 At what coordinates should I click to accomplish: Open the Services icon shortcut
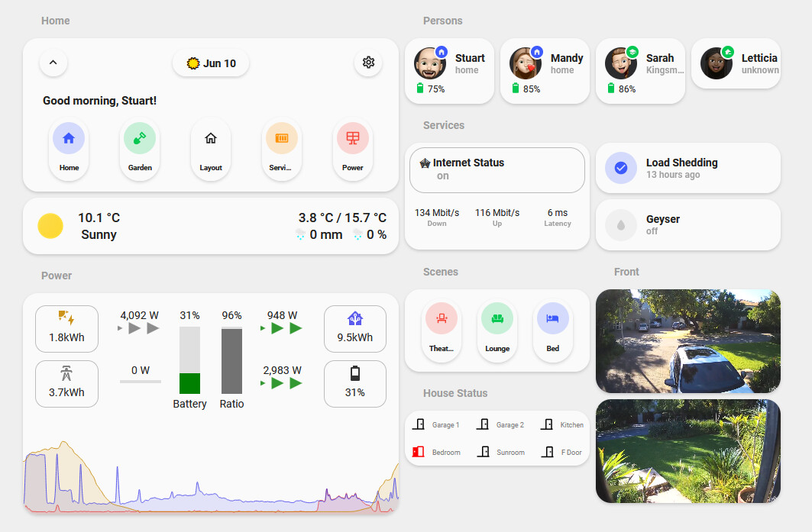pyautogui.click(x=282, y=138)
